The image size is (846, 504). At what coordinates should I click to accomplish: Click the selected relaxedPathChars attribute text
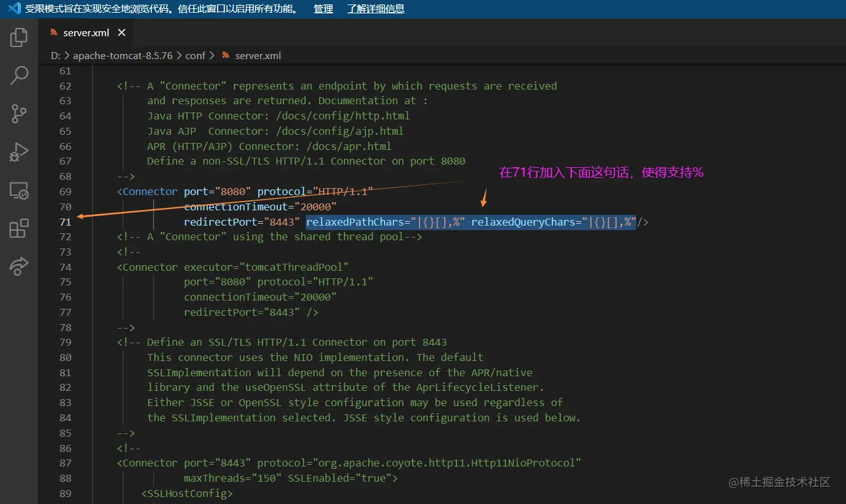point(386,222)
